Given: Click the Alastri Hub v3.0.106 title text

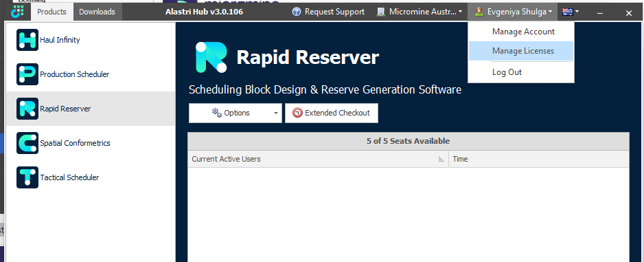Looking at the screenshot, I should pyautogui.click(x=204, y=12).
